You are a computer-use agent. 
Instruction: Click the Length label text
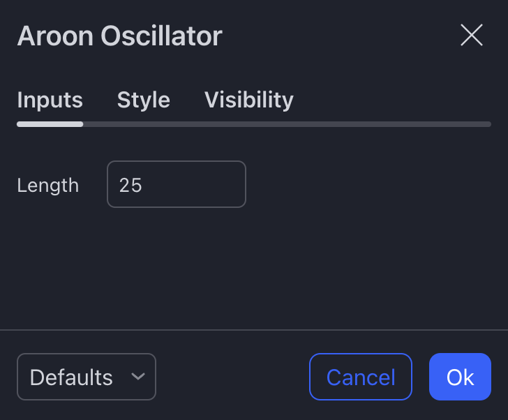click(x=47, y=186)
